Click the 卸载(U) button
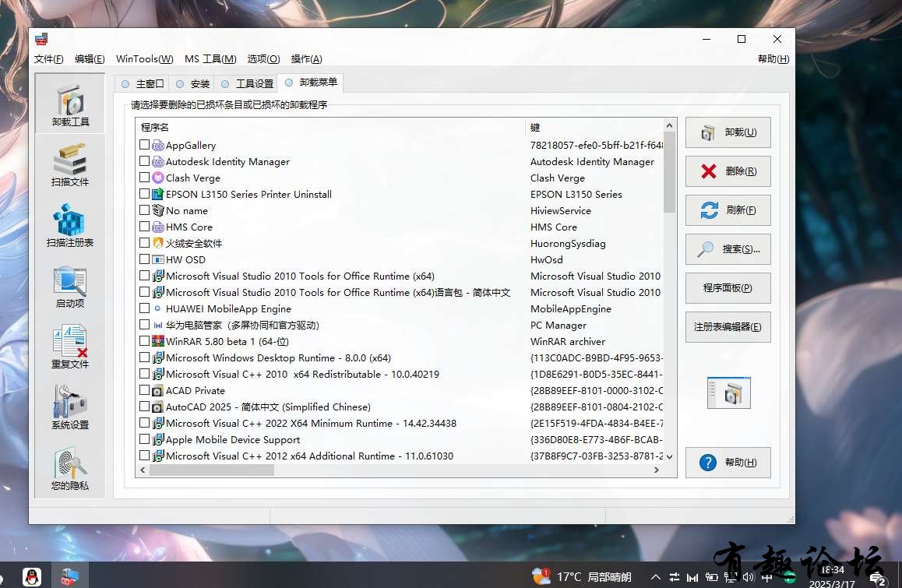This screenshot has height=588, width=902. click(728, 132)
